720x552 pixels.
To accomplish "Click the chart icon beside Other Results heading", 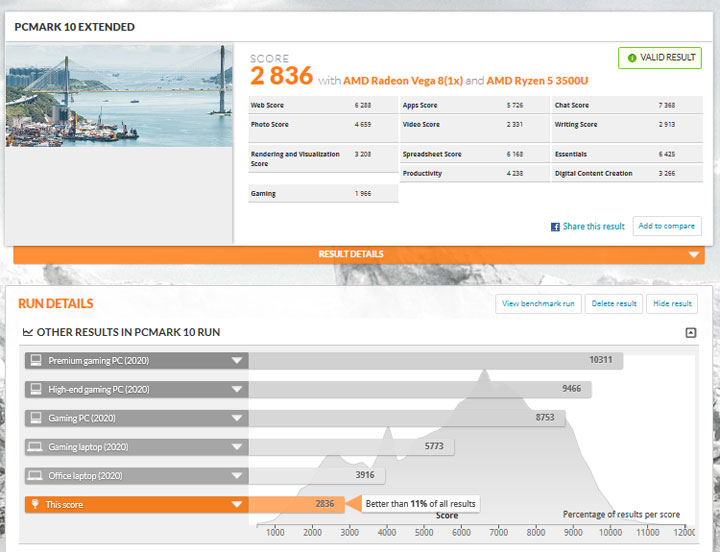I will pyautogui.click(x=27, y=332).
